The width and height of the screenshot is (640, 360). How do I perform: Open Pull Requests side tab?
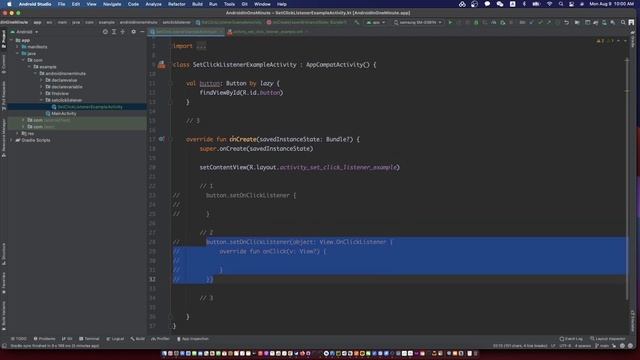click(x=4, y=95)
